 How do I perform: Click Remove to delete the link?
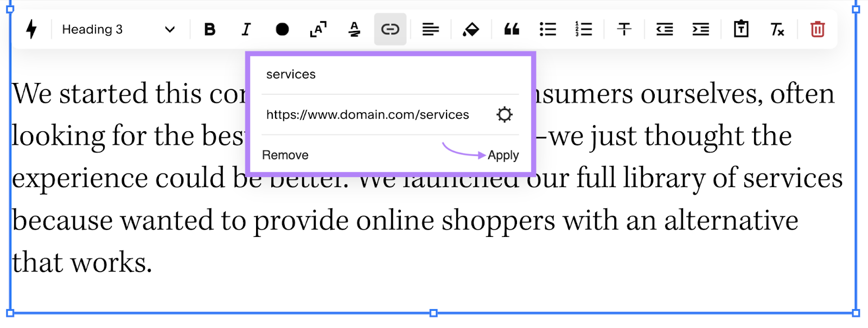click(285, 155)
